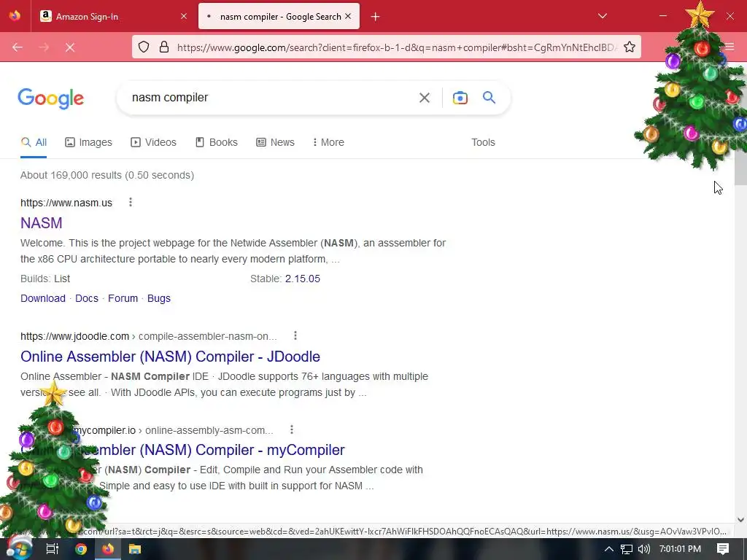Open Online Assembler (NASM) Compiler - JDoodle link
Screen dimensions: 747x560
(x=170, y=357)
